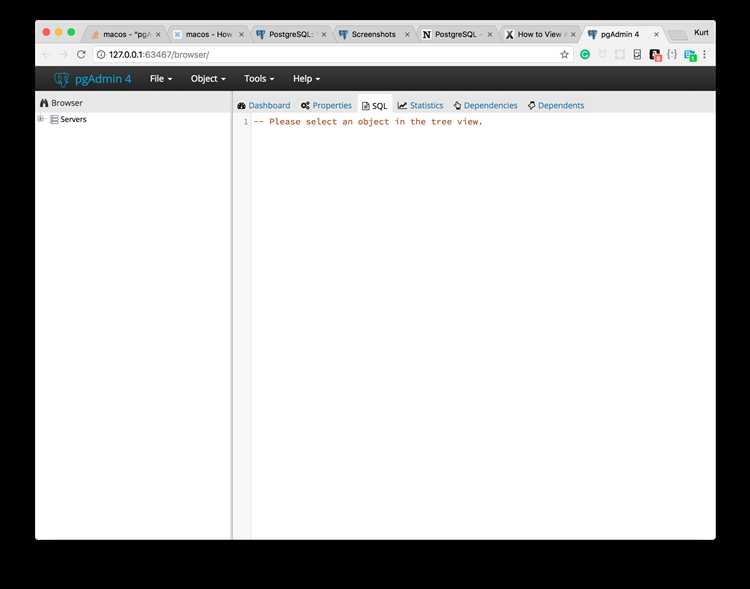Click the green Grammarly extension icon
750x589 pixels.
tap(585, 54)
